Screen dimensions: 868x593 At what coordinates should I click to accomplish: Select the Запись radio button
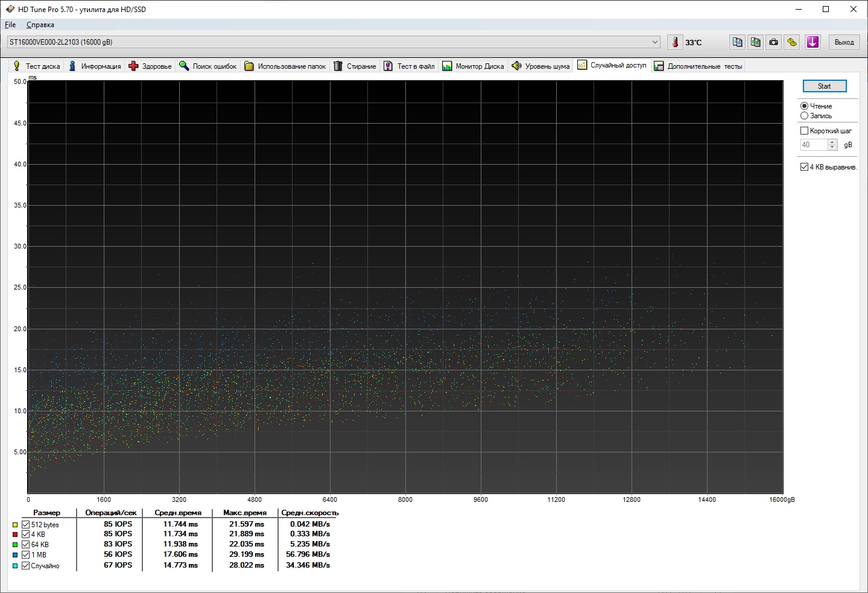[804, 116]
